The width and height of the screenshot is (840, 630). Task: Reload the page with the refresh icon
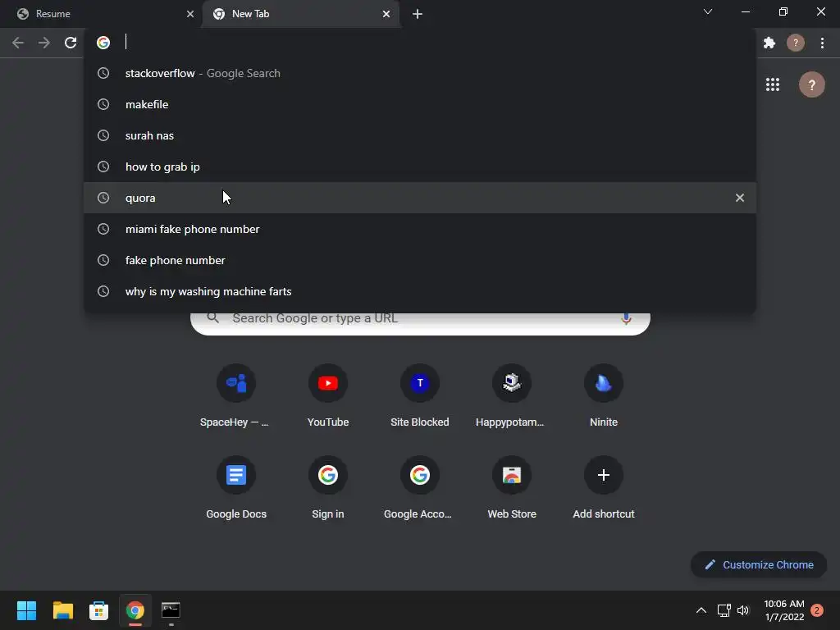click(71, 43)
